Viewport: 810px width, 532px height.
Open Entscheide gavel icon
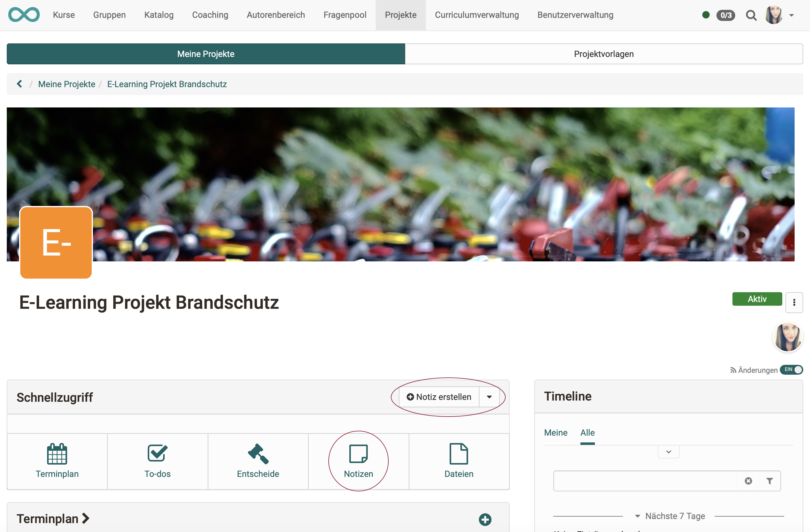click(x=258, y=453)
